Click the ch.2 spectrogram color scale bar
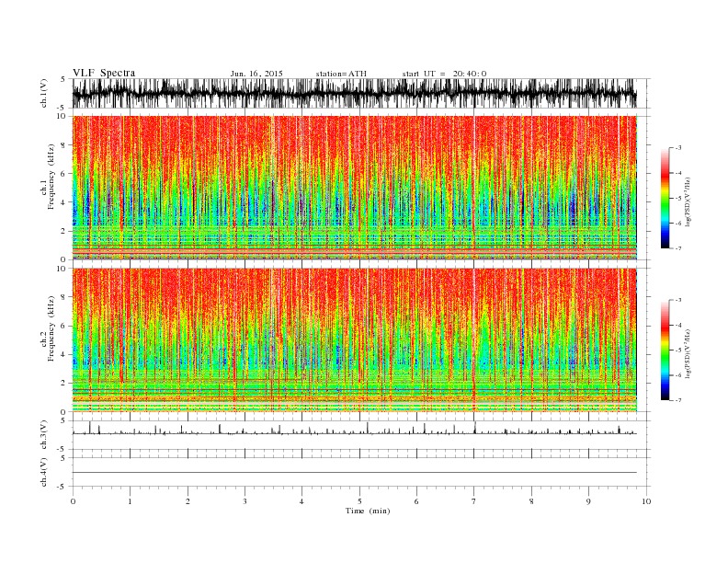 665,350
